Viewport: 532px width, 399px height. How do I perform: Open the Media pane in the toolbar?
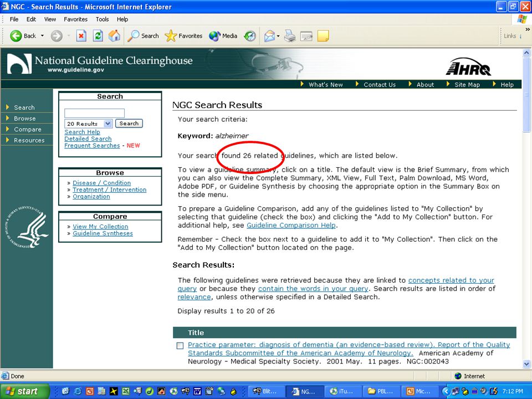223,35
